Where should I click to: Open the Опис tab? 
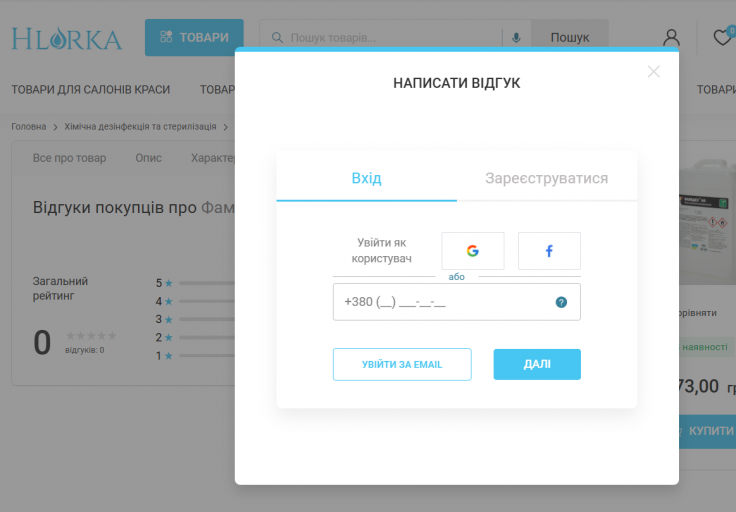point(148,158)
